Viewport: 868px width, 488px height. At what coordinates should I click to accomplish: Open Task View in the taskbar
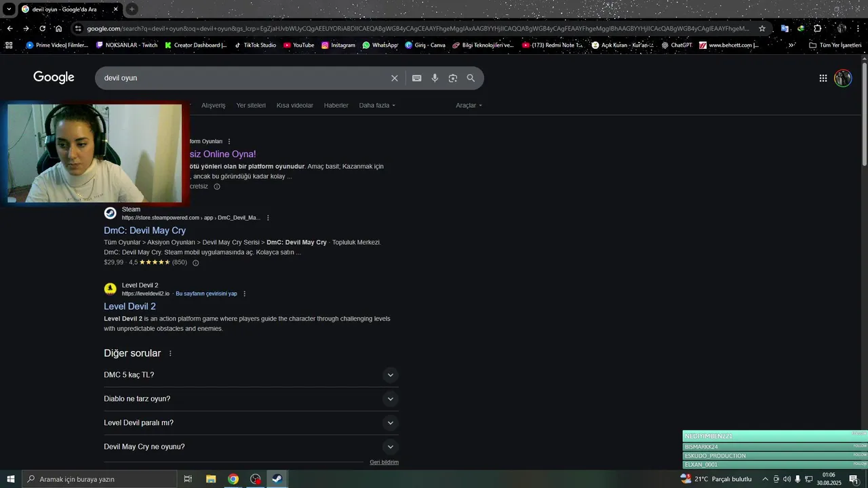click(188, 479)
